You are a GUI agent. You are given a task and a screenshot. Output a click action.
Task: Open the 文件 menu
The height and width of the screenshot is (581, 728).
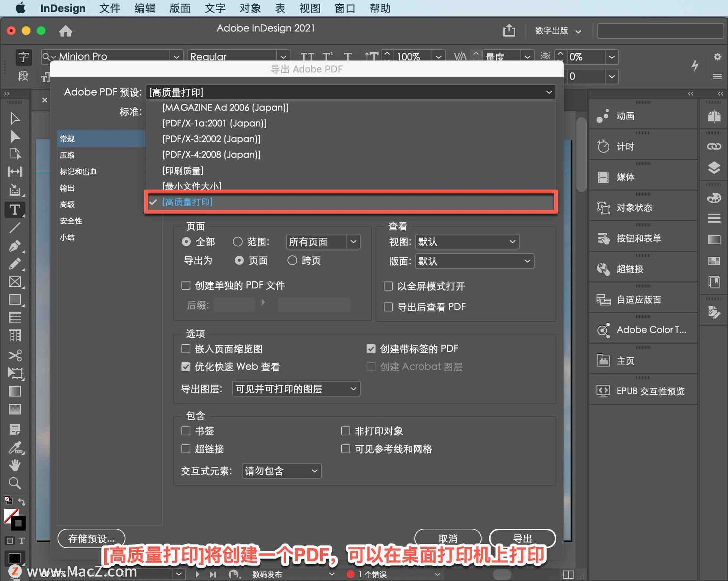coord(110,8)
